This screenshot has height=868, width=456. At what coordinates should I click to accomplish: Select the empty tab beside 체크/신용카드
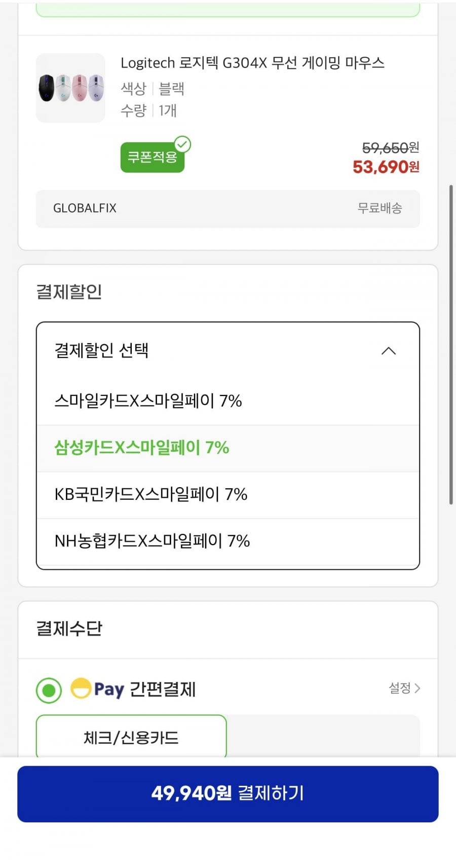[x=323, y=736]
